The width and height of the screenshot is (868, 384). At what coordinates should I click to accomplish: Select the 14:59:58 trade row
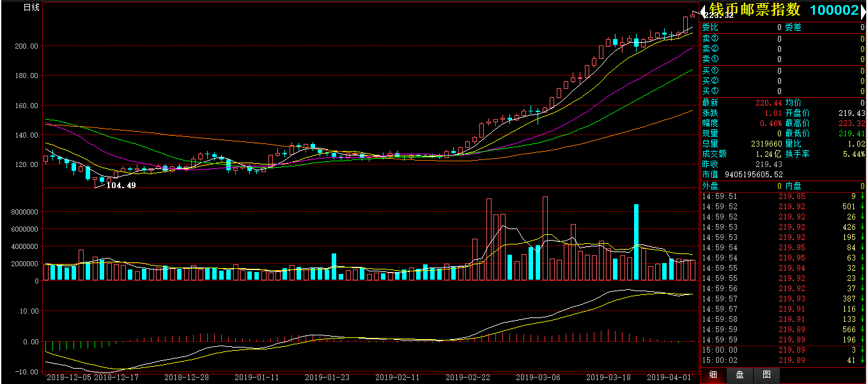(x=783, y=319)
